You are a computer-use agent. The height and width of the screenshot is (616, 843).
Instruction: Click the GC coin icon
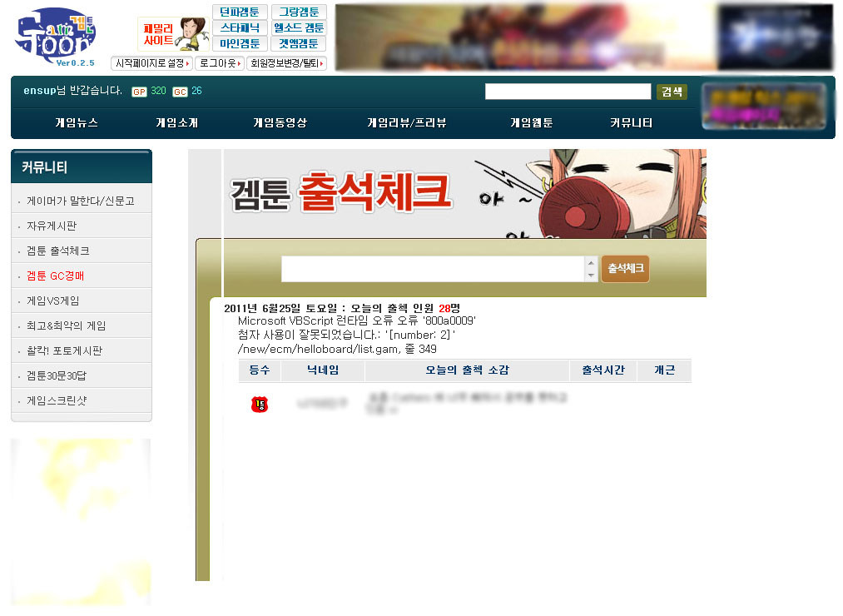click(180, 92)
